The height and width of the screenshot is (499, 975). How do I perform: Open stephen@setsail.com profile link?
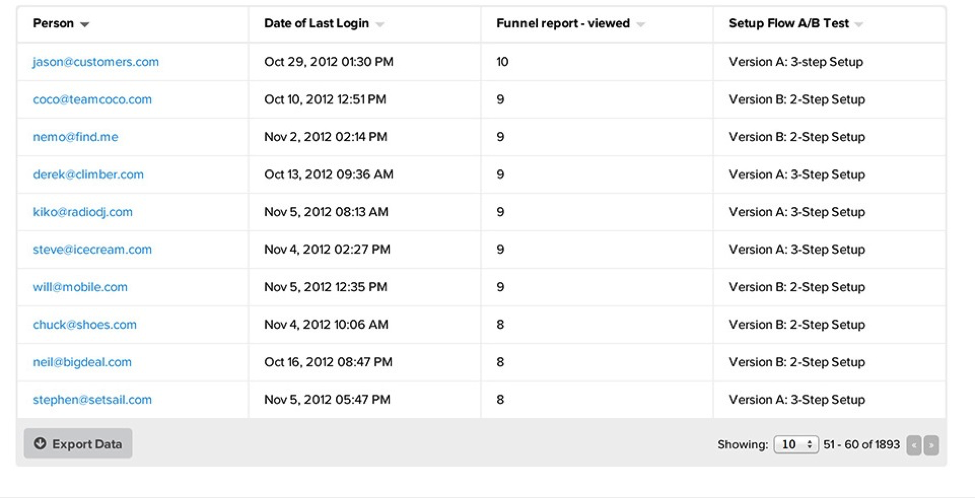click(x=92, y=400)
